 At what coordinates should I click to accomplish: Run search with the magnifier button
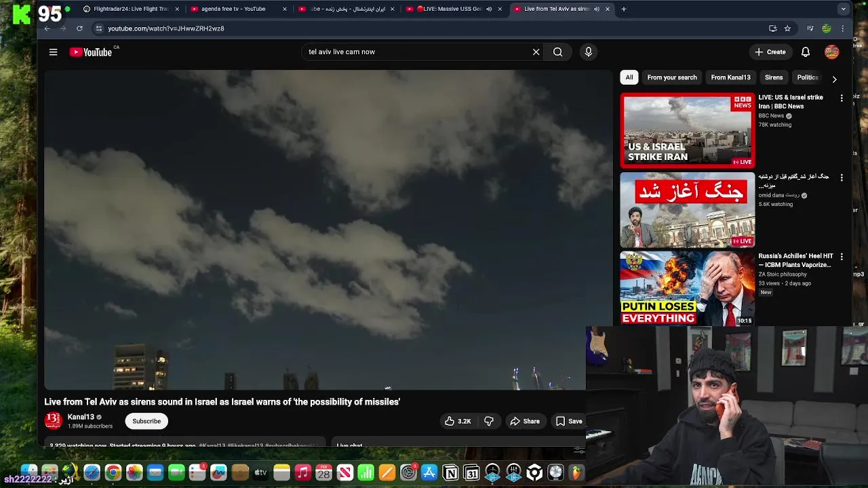pos(557,52)
